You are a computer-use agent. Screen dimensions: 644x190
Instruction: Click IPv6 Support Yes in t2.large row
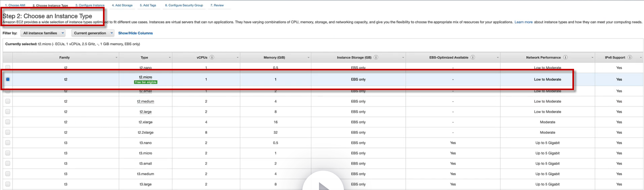(x=619, y=112)
